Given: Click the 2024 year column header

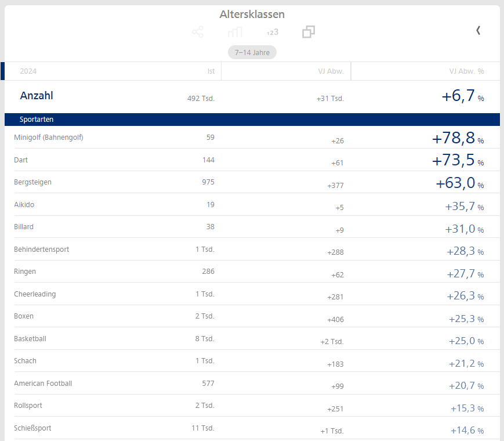Looking at the screenshot, I should (28, 71).
